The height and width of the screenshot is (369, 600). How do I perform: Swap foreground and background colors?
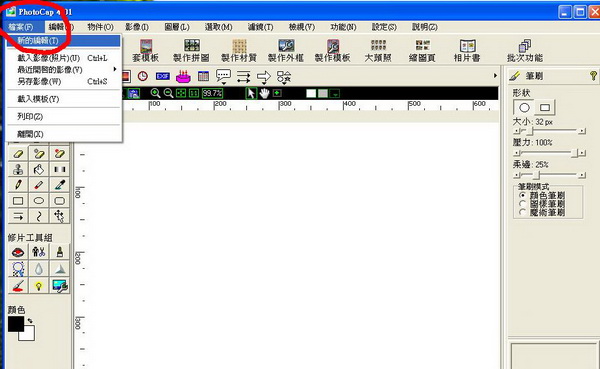pos(30,320)
